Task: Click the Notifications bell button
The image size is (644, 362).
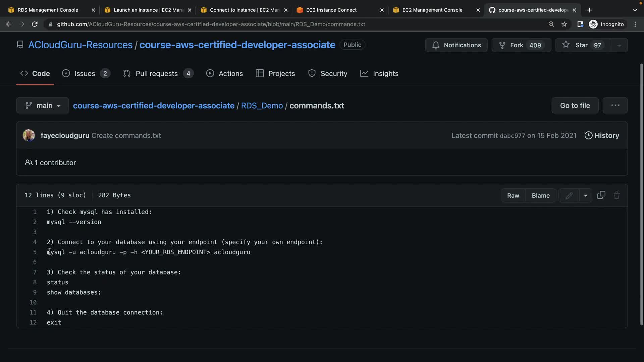Action: (x=456, y=45)
